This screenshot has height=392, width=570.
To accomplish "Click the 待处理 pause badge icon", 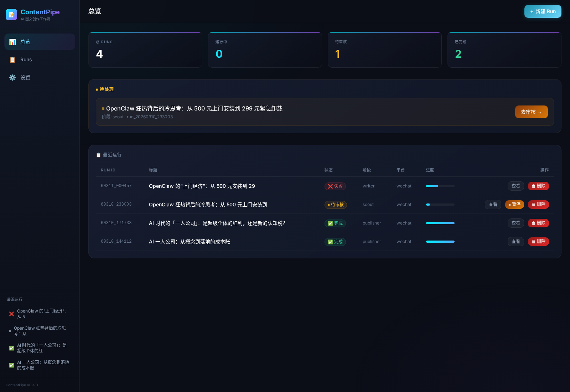I will click(97, 89).
